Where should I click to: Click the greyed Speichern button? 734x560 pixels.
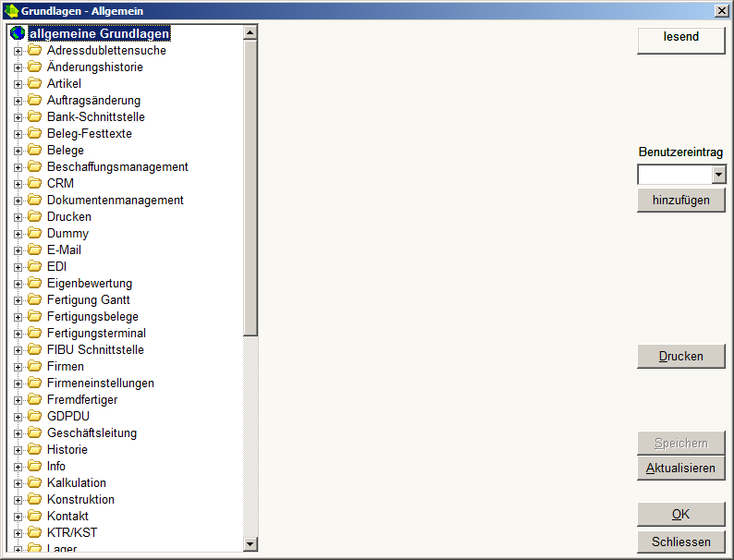pos(681,443)
